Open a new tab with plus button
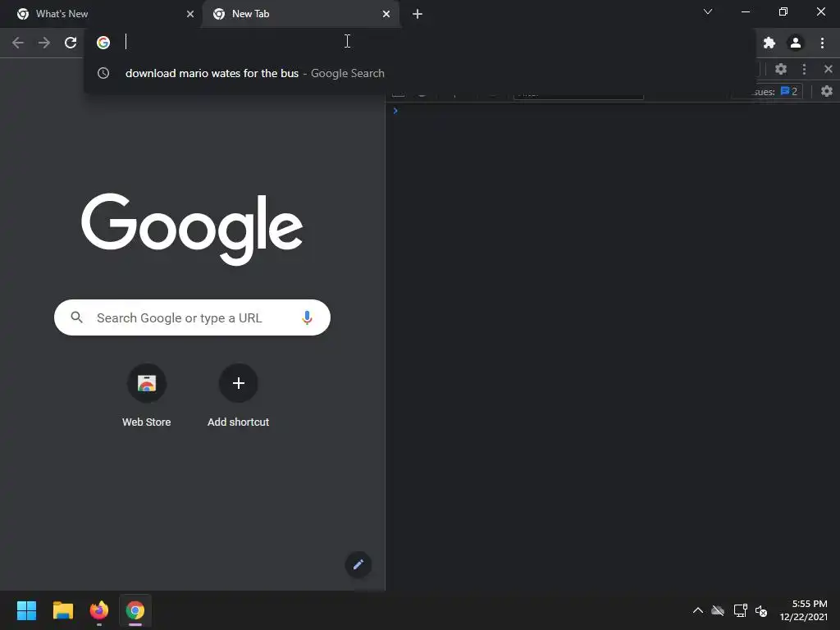 418,14
